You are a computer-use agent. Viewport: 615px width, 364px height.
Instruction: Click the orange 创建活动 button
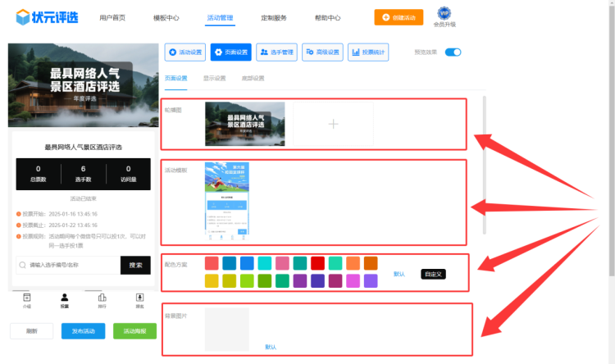[399, 17]
